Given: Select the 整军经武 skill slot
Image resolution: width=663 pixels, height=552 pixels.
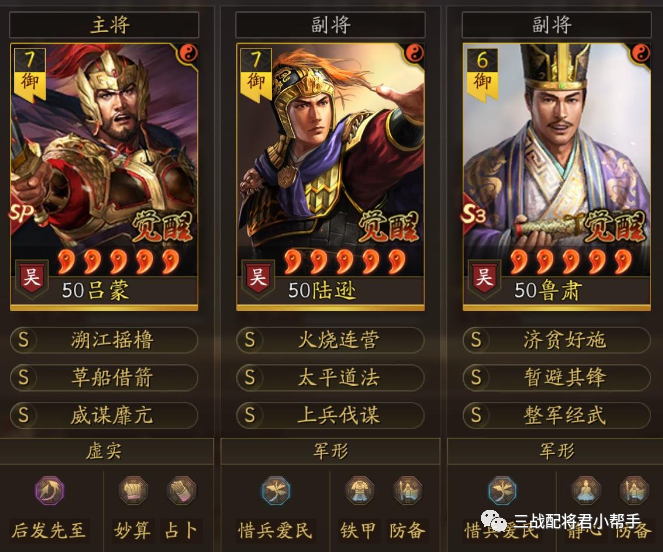Looking at the screenshot, I should 556,415.
